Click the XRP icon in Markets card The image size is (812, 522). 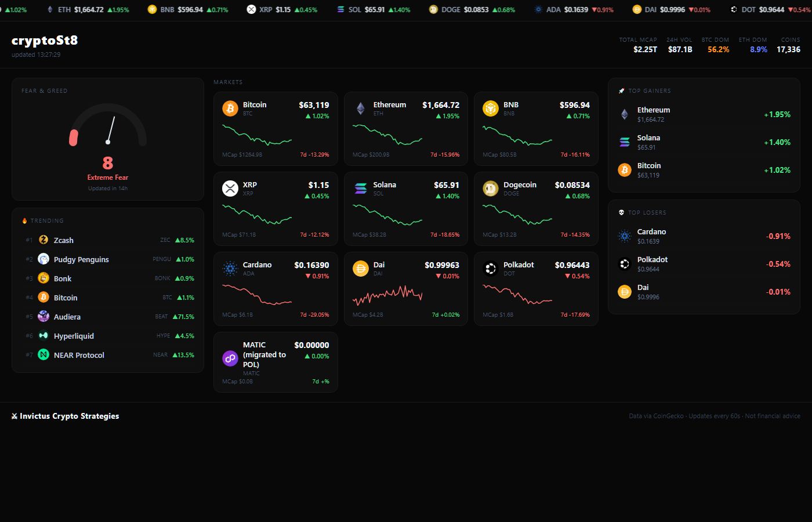coord(230,188)
